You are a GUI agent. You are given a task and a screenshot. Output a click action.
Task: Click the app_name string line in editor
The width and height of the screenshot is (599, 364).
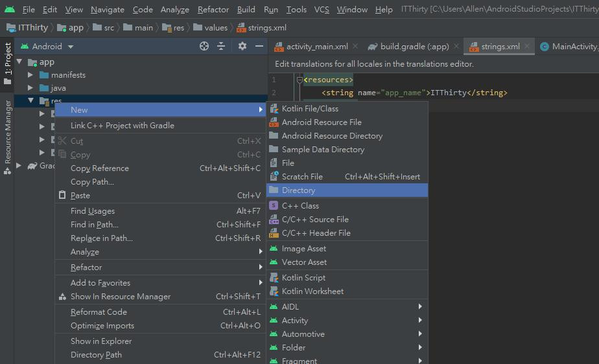tap(414, 93)
